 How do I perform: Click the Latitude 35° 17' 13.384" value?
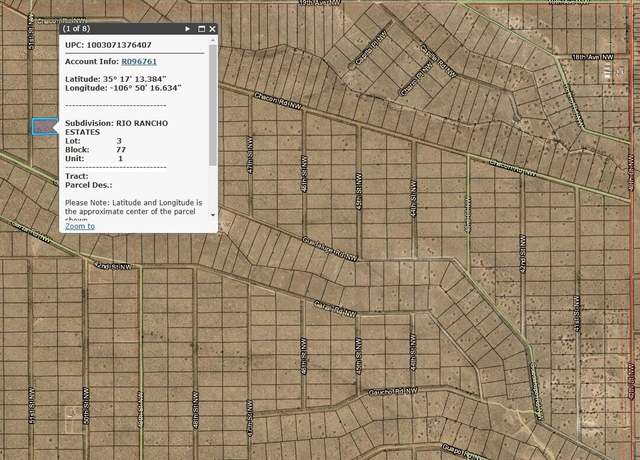[x=134, y=79]
